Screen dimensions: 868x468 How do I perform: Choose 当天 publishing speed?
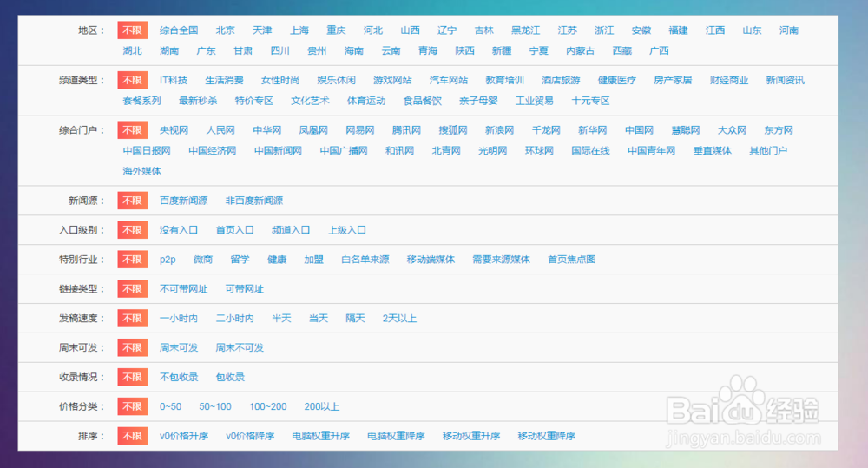[x=319, y=318]
